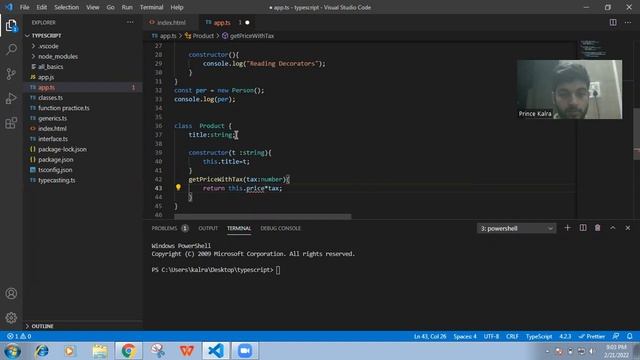
Task: Open the Explorer view in activity bar
Action: (x=11, y=26)
